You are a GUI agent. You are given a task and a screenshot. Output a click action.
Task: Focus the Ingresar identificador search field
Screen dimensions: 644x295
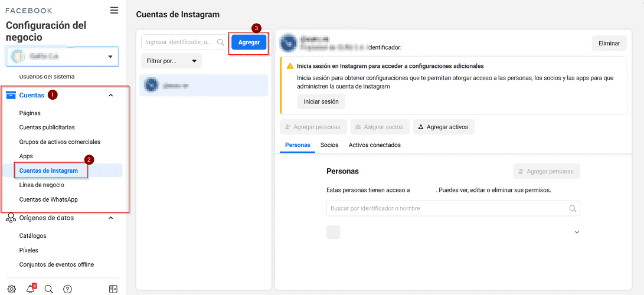(184, 42)
